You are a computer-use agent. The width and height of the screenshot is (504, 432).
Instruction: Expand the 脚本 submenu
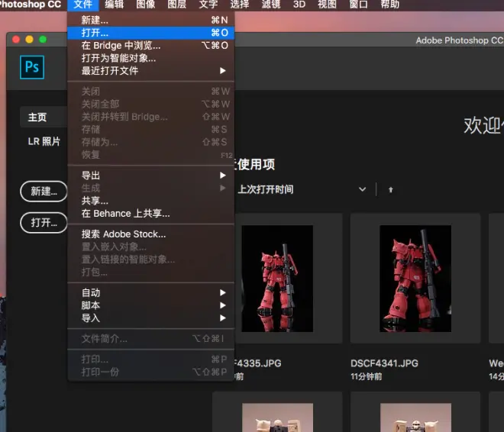(x=150, y=305)
